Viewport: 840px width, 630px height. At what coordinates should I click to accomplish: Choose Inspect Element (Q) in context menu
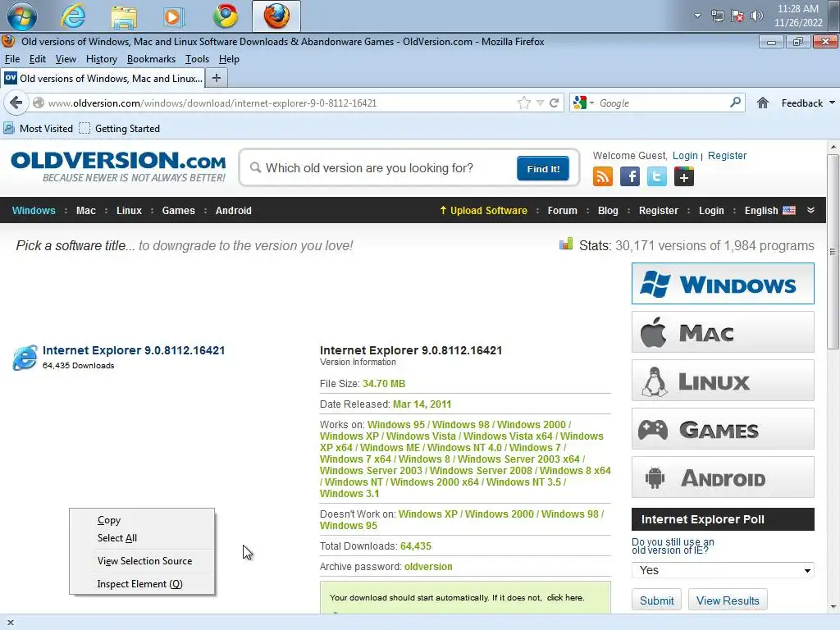click(x=141, y=584)
